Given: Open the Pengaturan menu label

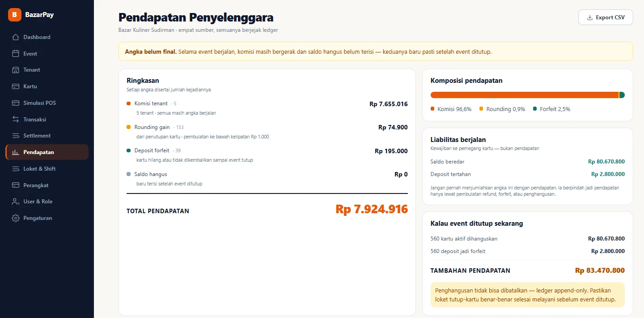Looking at the screenshot, I should click(x=38, y=218).
